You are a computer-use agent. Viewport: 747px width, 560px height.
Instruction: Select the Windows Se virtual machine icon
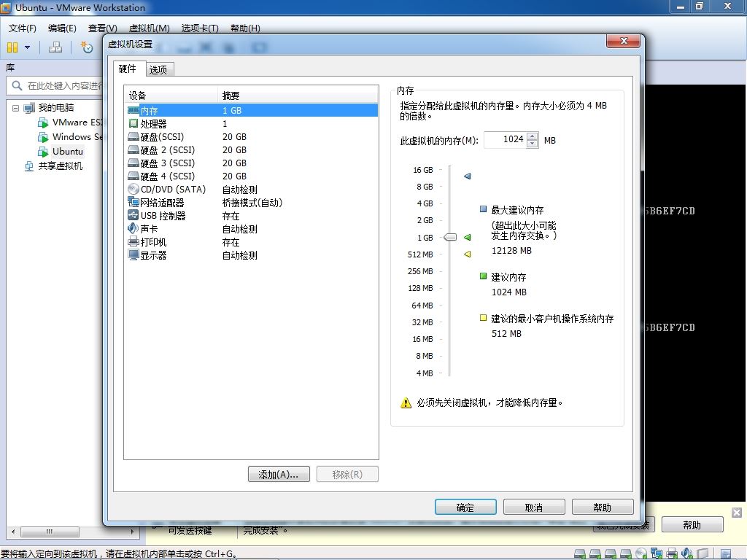tap(43, 137)
